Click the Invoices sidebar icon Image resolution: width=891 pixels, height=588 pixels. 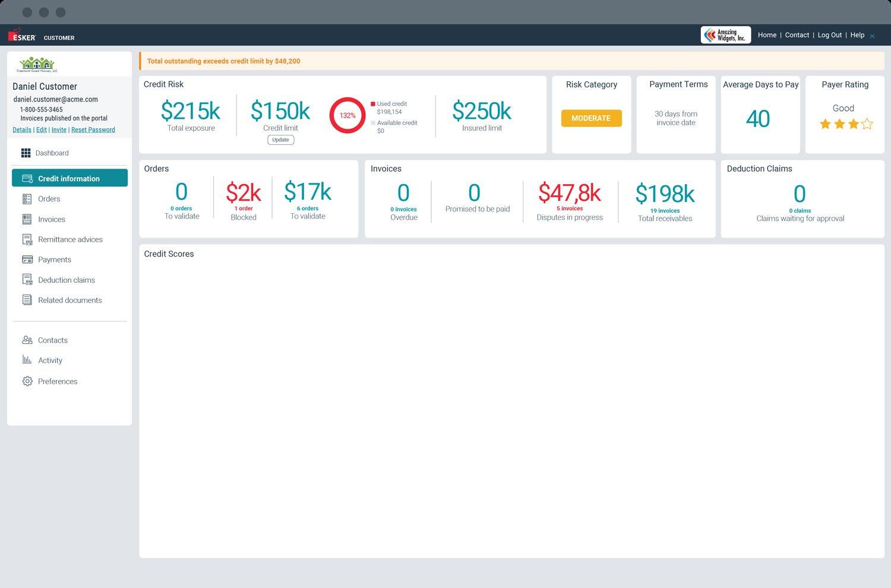click(x=27, y=219)
